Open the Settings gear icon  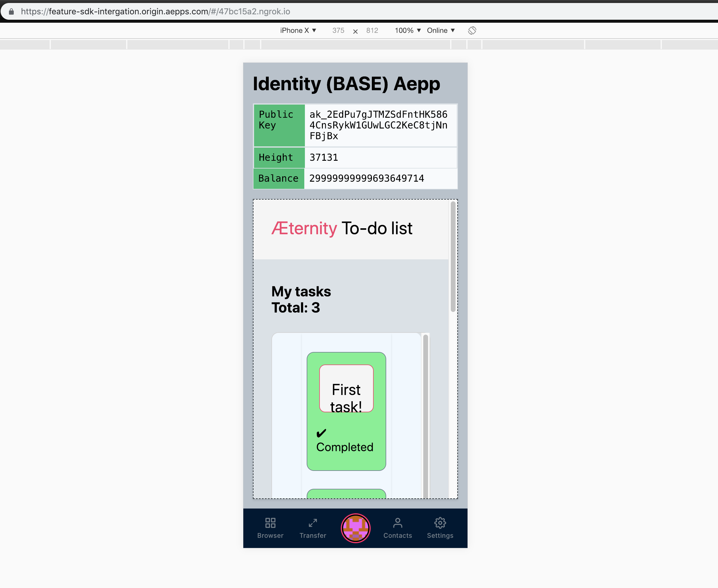[x=440, y=523]
